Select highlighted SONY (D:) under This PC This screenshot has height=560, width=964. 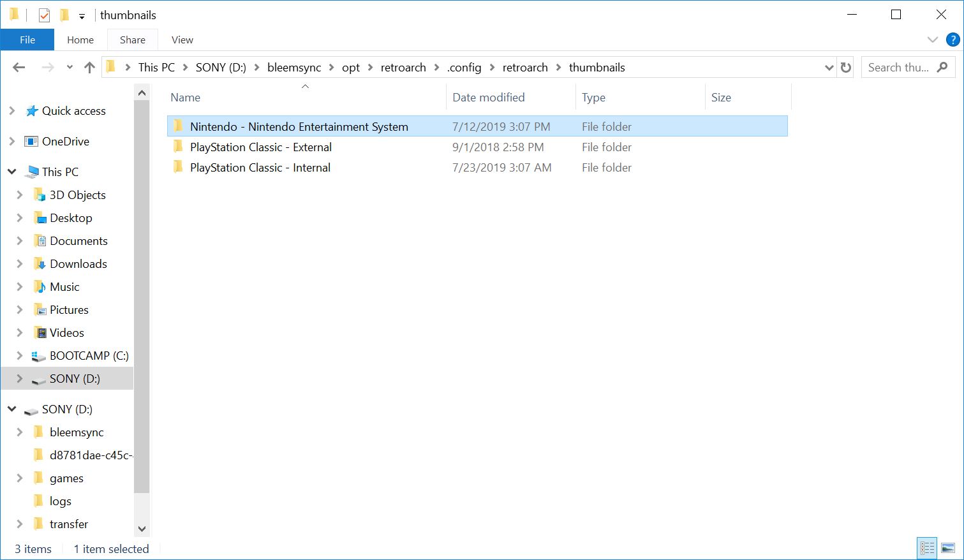point(67,378)
